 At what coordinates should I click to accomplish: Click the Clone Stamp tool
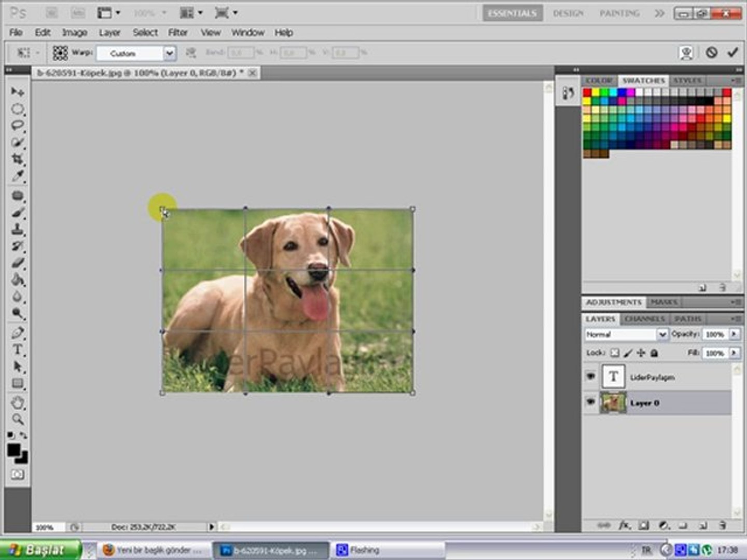click(x=18, y=229)
